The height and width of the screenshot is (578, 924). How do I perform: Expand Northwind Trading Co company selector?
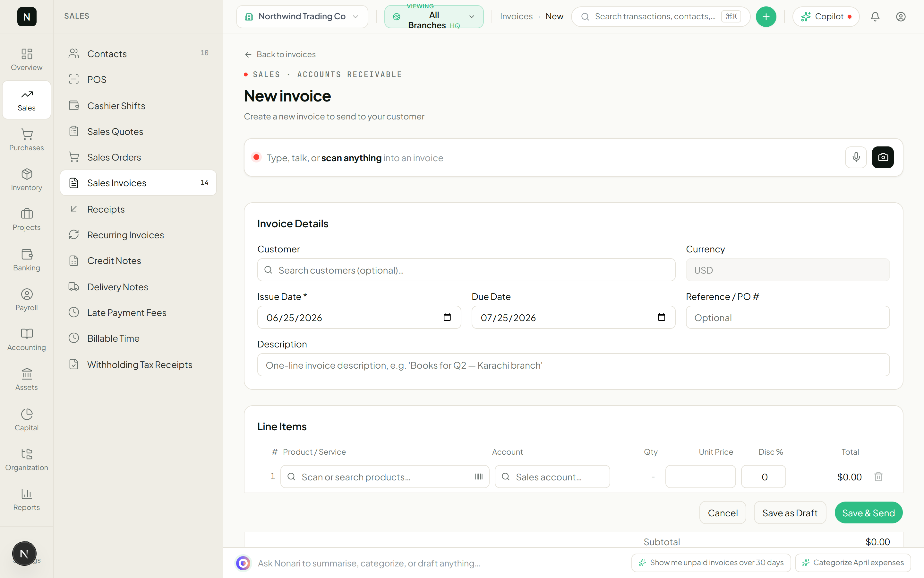(302, 16)
